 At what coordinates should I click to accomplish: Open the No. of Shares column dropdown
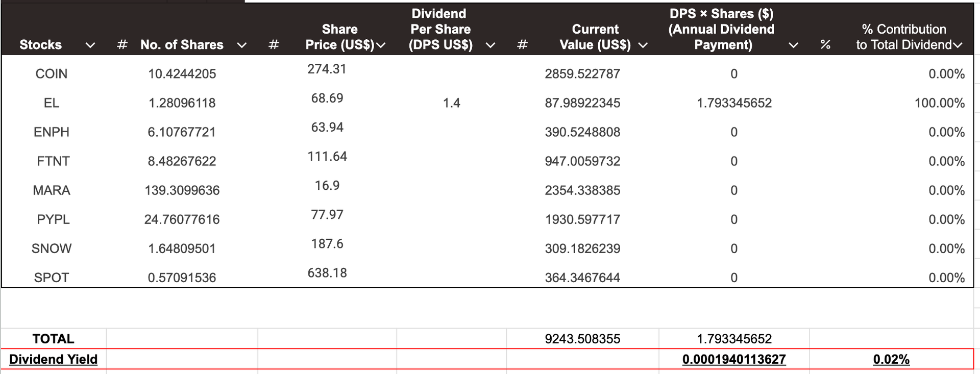coord(242,45)
